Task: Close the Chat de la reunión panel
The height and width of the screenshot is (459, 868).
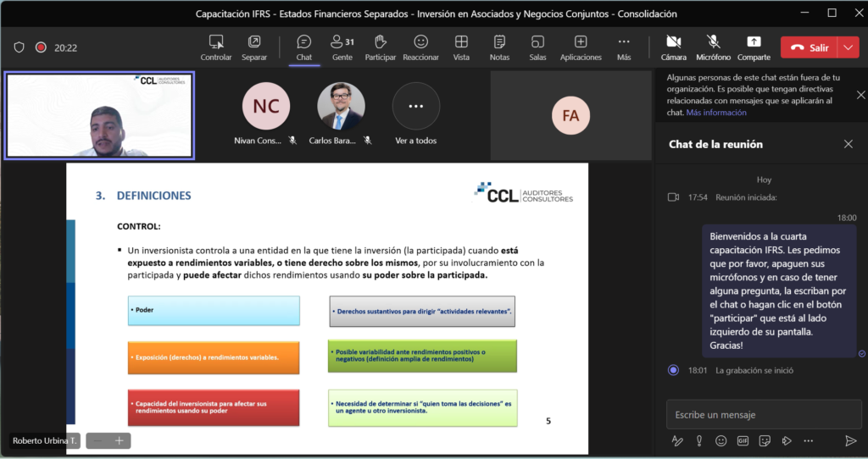Action: pyautogui.click(x=848, y=144)
